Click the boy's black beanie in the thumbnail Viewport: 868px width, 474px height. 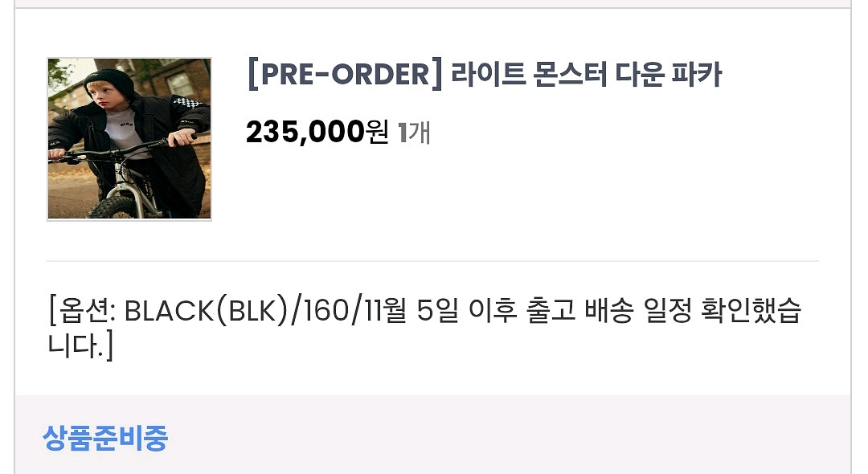(x=110, y=83)
